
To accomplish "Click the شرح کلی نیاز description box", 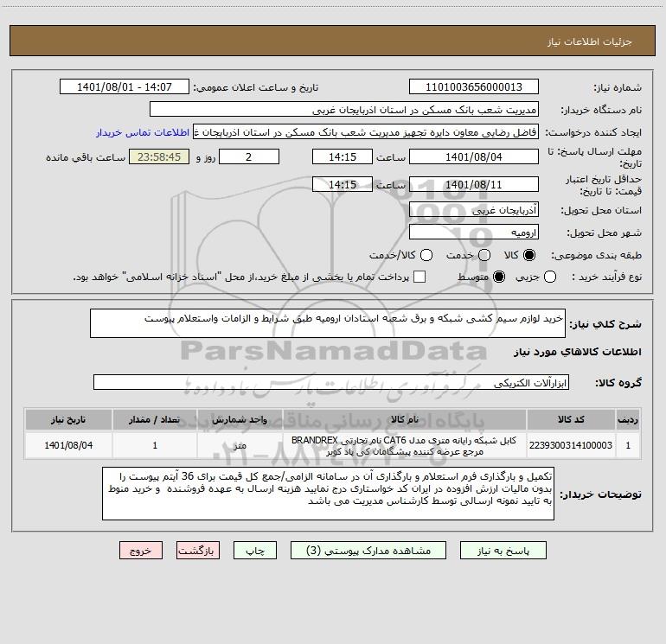I will click(328, 323).
